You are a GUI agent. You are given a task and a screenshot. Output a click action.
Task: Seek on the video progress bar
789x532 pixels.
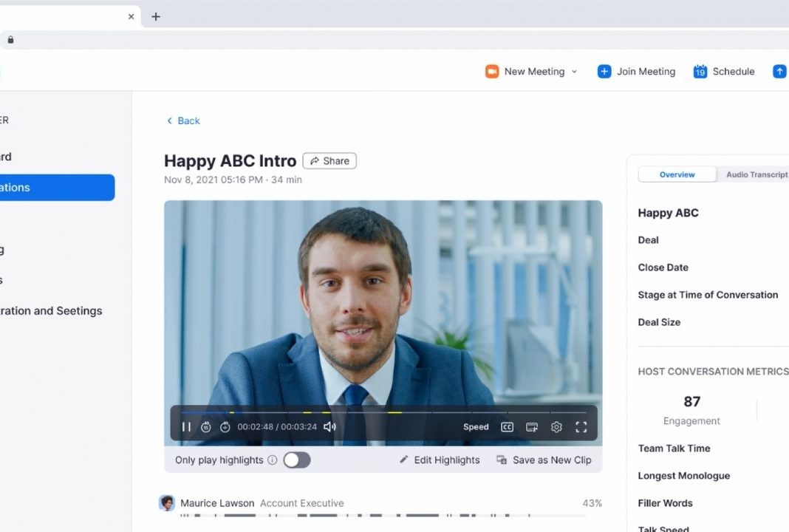click(384, 413)
